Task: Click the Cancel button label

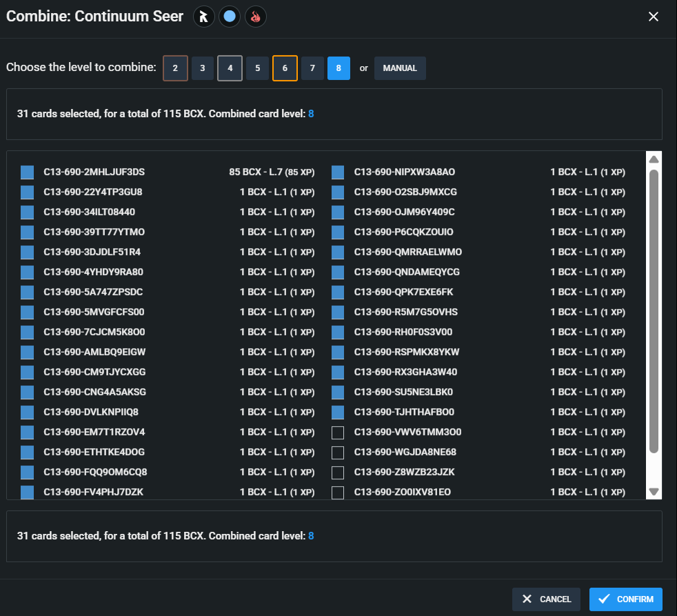Action: click(555, 599)
